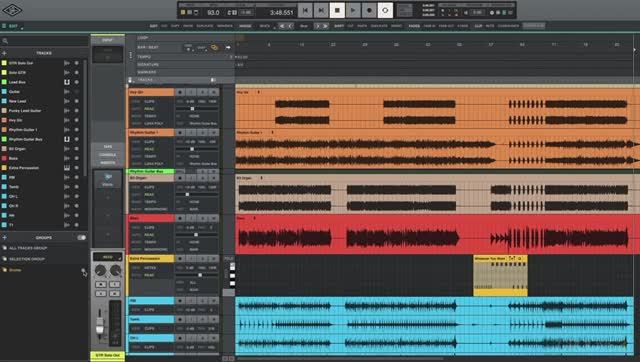This screenshot has width=640, height=362.
Task: Toggle the GROUPS enable switch
Action: (82, 238)
